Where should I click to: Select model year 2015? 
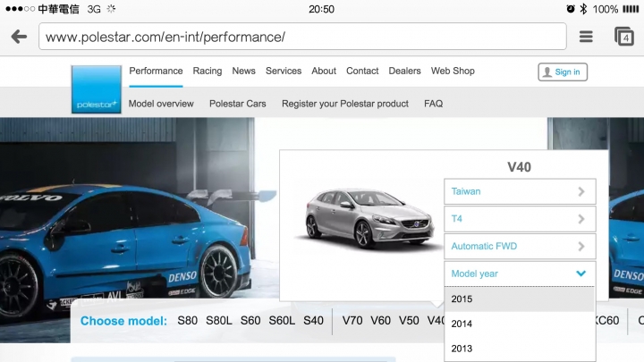pos(520,299)
